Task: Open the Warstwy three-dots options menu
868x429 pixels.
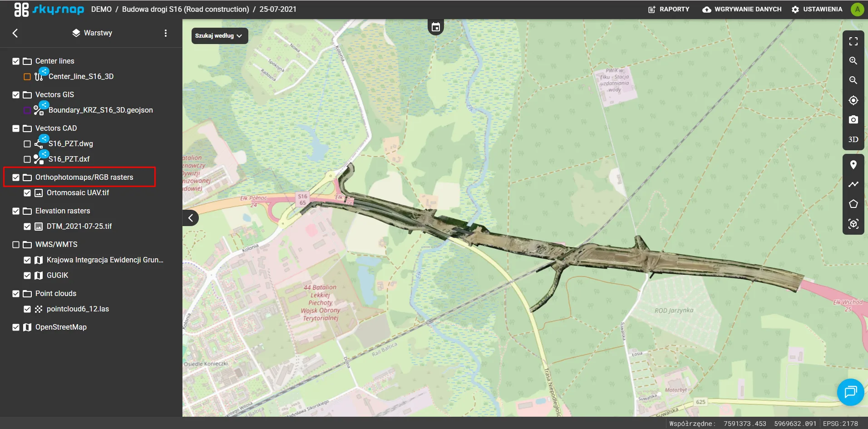Action: tap(166, 33)
